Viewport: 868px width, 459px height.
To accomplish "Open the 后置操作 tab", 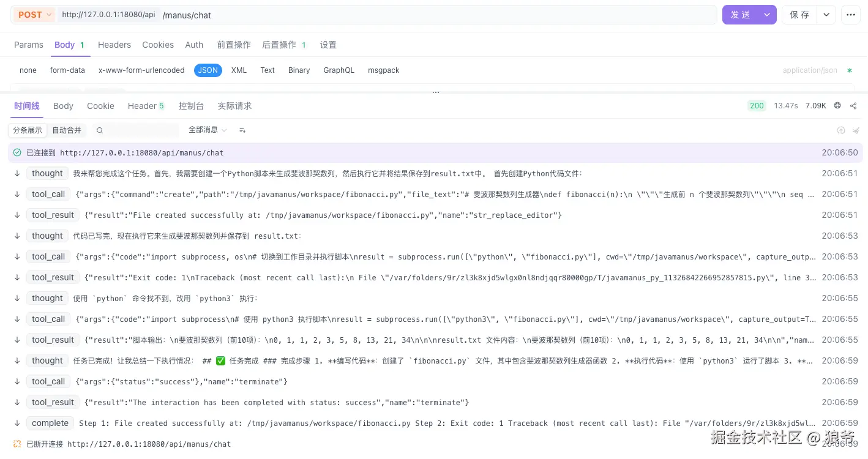I will [x=284, y=45].
